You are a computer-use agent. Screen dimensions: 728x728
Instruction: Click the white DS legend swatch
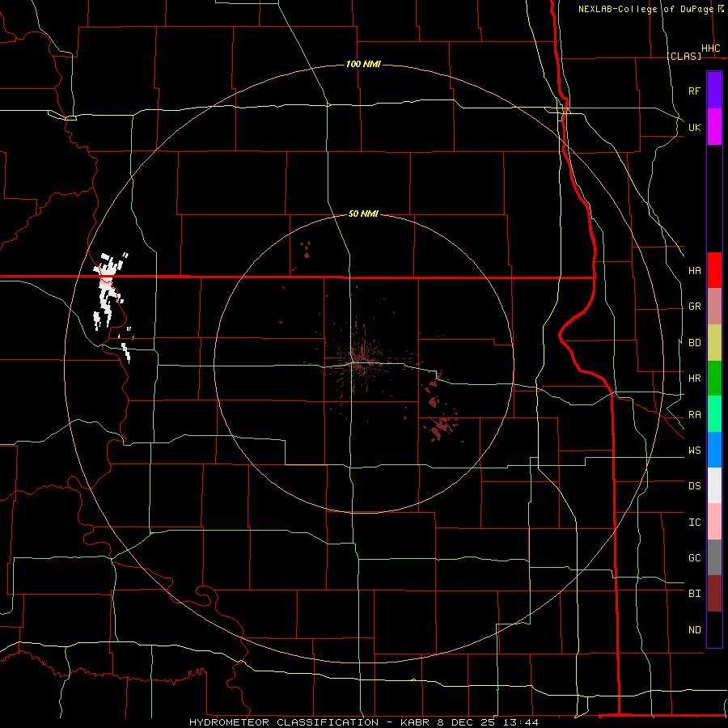point(714,485)
